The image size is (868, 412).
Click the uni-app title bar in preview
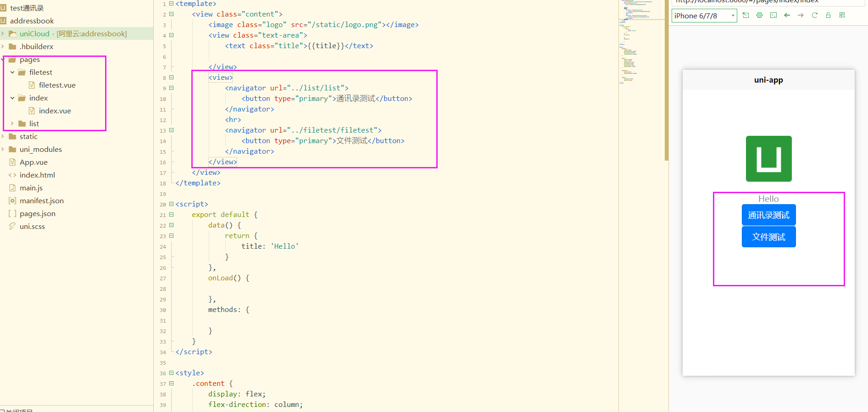pyautogui.click(x=768, y=80)
